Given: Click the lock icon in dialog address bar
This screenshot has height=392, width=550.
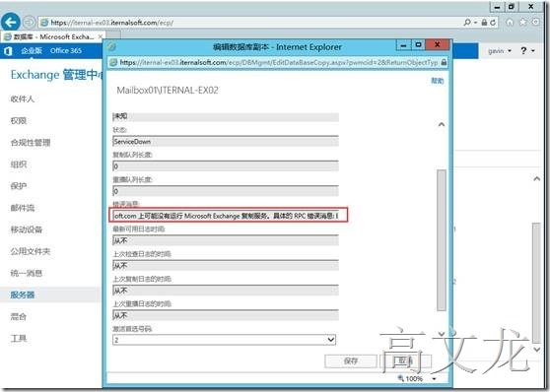Looking at the screenshot, I should [x=444, y=62].
